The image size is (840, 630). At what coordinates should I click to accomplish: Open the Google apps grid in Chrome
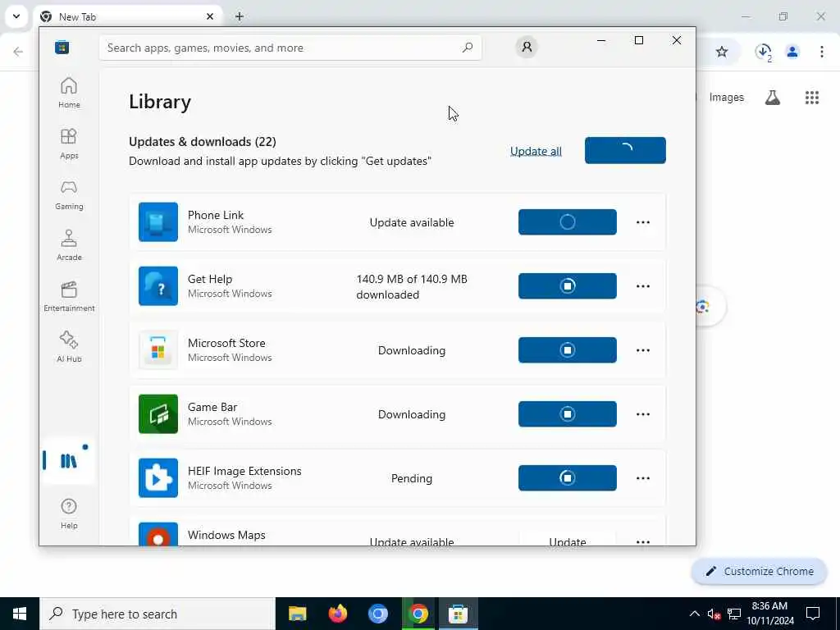pyautogui.click(x=812, y=98)
